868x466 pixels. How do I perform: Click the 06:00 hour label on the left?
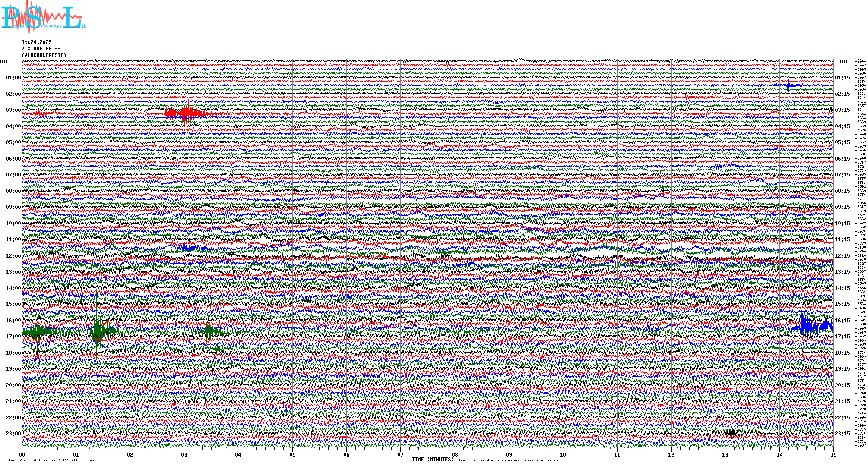tap(13, 159)
